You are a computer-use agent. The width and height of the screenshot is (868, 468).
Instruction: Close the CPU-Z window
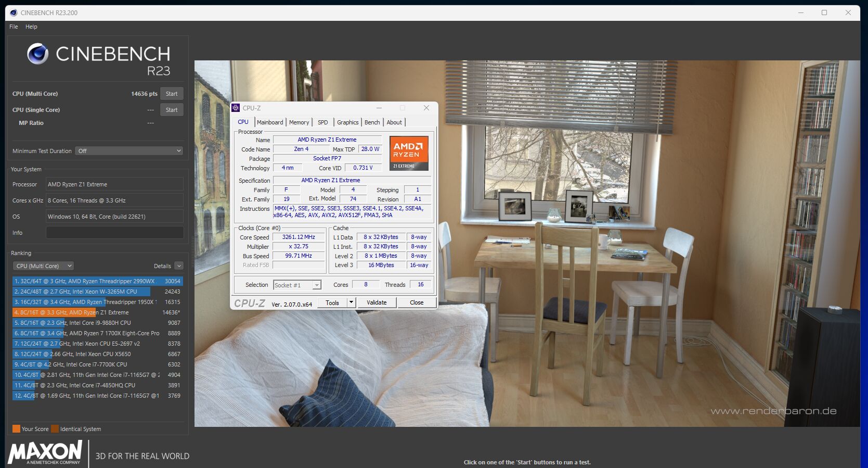coord(426,108)
